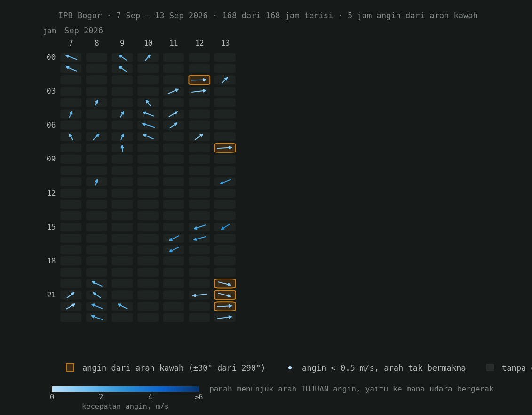Select the highlighted arrow at hour 21, day 13
This screenshot has width=532, height=415.
pos(225,295)
